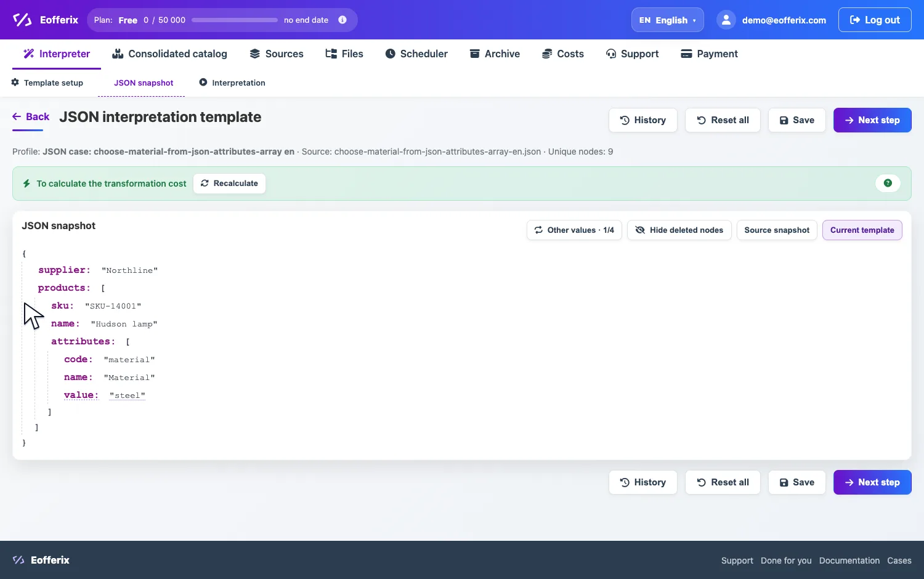Image resolution: width=924 pixels, height=579 pixels.
Task: Go Back to the previous page
Action: 31,116
